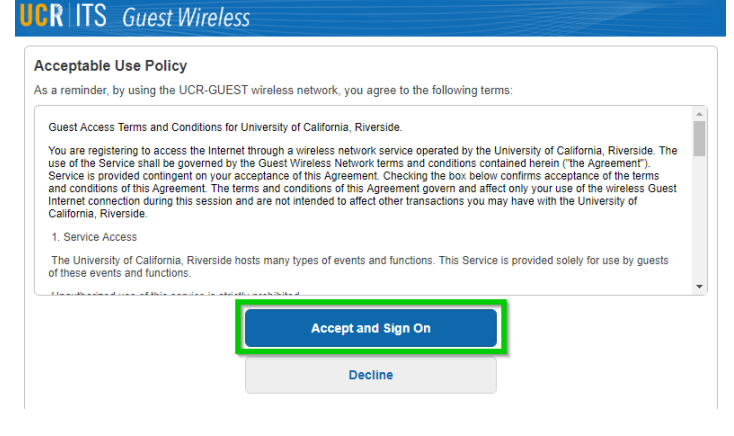Screen dimensions: 734x436
Task: Click the Acceptable Use Policy heading
Action: pos(110,66)
